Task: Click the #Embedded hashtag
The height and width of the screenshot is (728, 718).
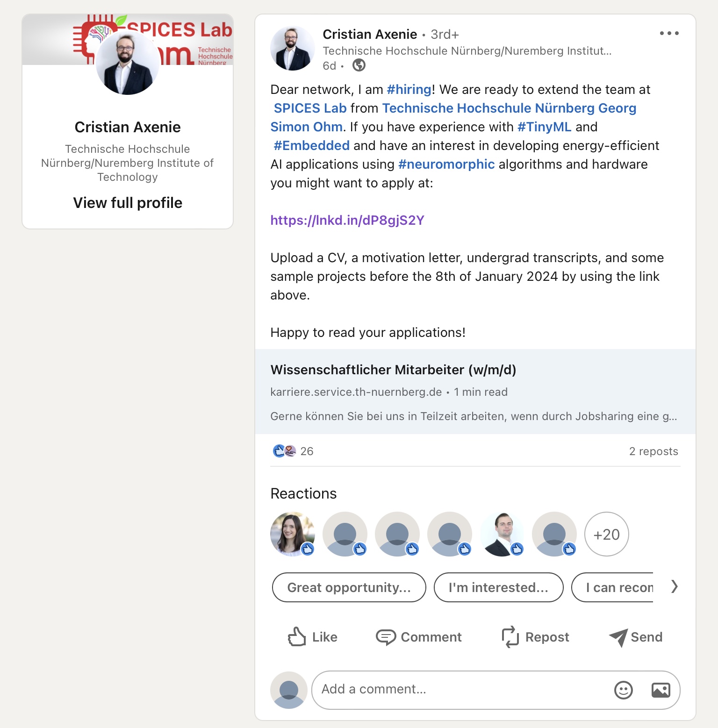Action: [311, 145]
